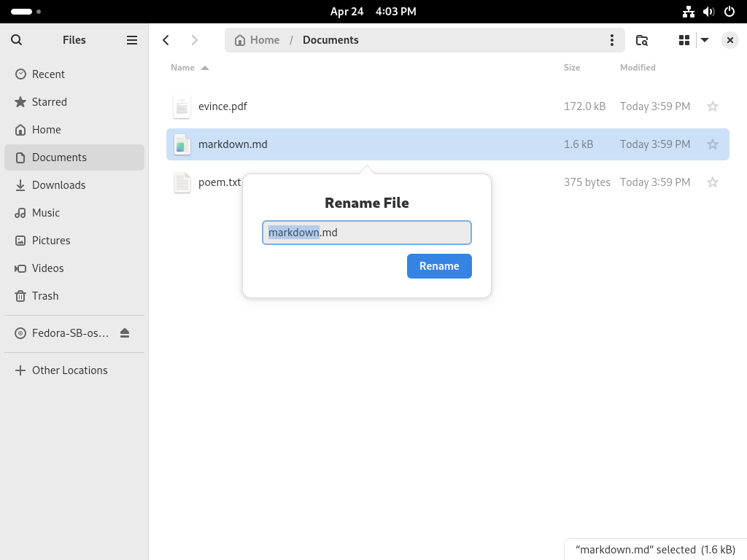The image size is (747, 560).
Task: Click poem.txt's Today 3:59 PM date
Action: (654, 182)
